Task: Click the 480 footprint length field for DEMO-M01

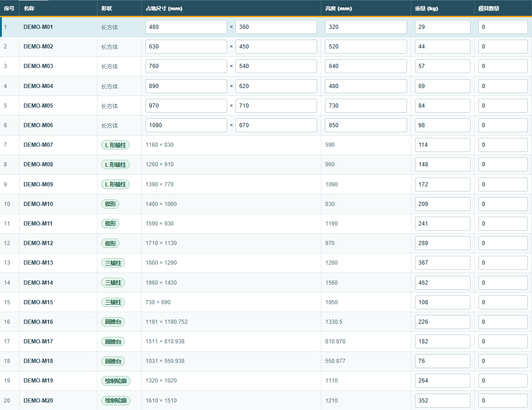Action: pyautogui.click(x=186, y=27)
